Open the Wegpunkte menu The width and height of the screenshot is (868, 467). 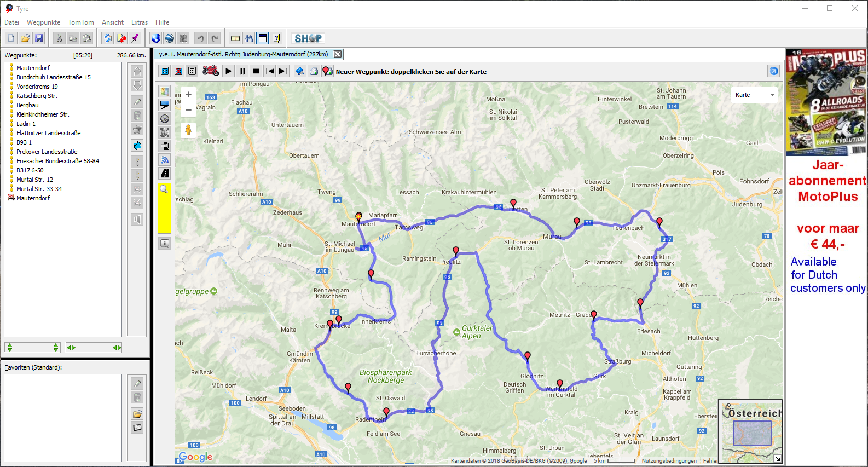point(44,22)
